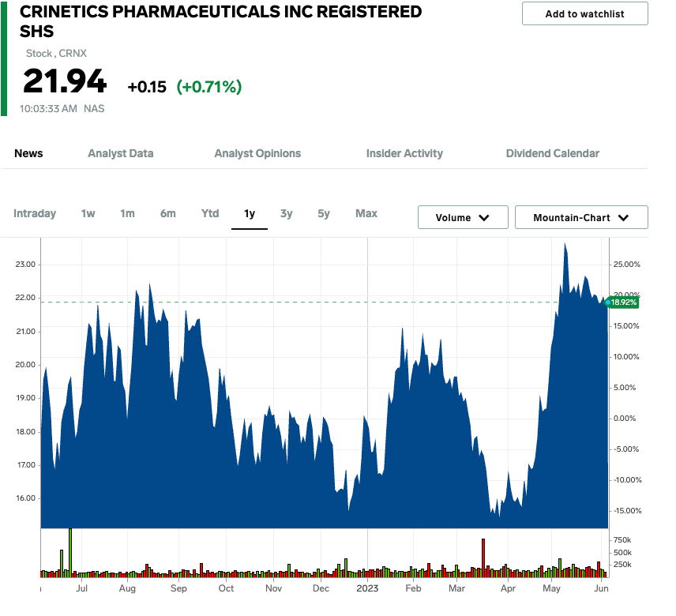Click the Add to watchlist button
The width and height of the screenshot is (676, 616).
[584, 13]
